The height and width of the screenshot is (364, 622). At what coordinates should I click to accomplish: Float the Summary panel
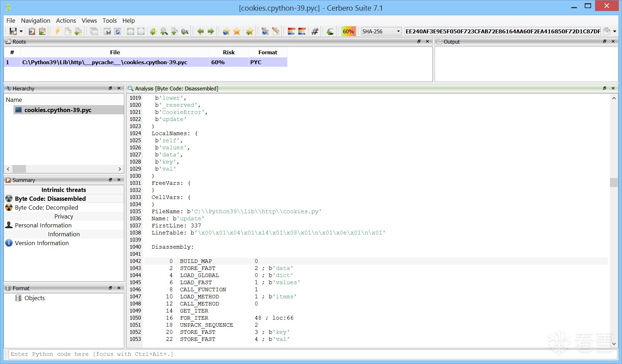[110, 180]
